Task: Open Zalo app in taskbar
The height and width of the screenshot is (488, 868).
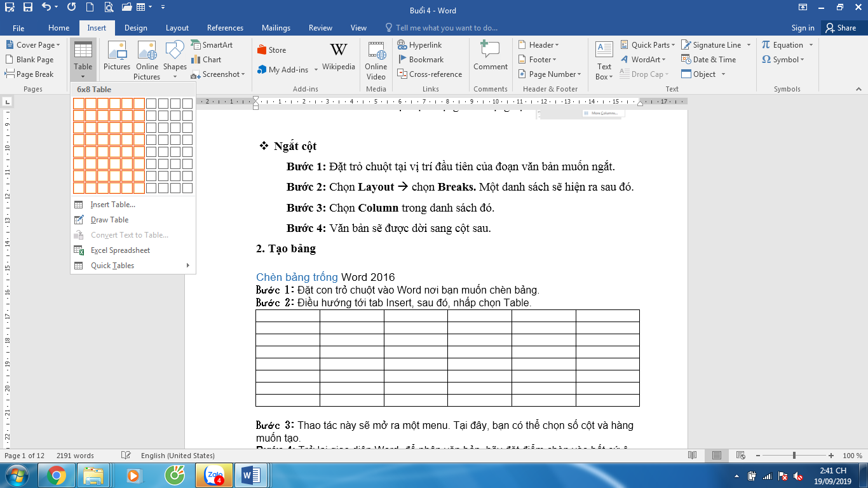Action: tap(214, 475)
